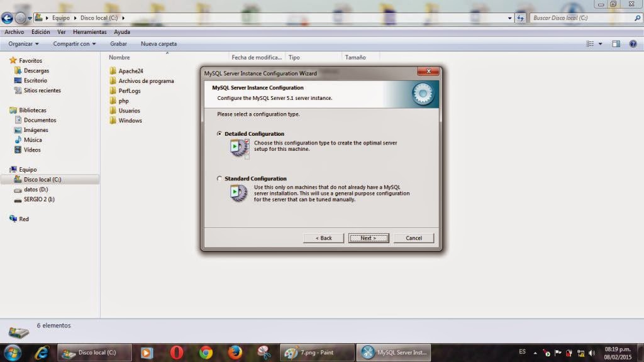Select the Archivos de programa folder
Screen dimensions: 644x362
[x=142, y=81]
